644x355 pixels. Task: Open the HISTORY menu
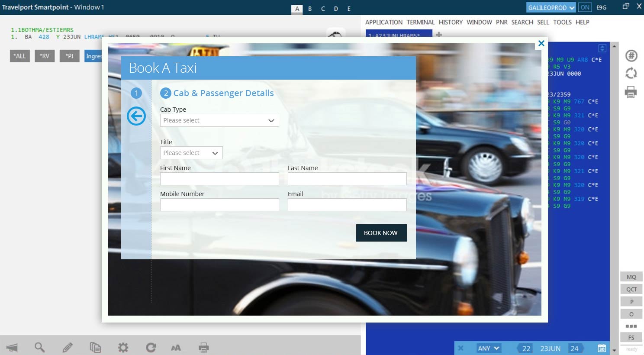[x=451, y=22]
